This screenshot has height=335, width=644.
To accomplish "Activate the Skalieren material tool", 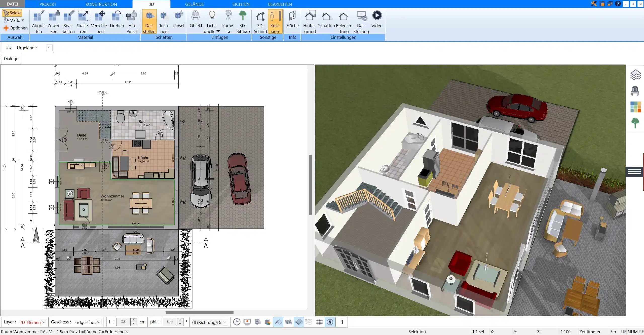I will 83,22.
